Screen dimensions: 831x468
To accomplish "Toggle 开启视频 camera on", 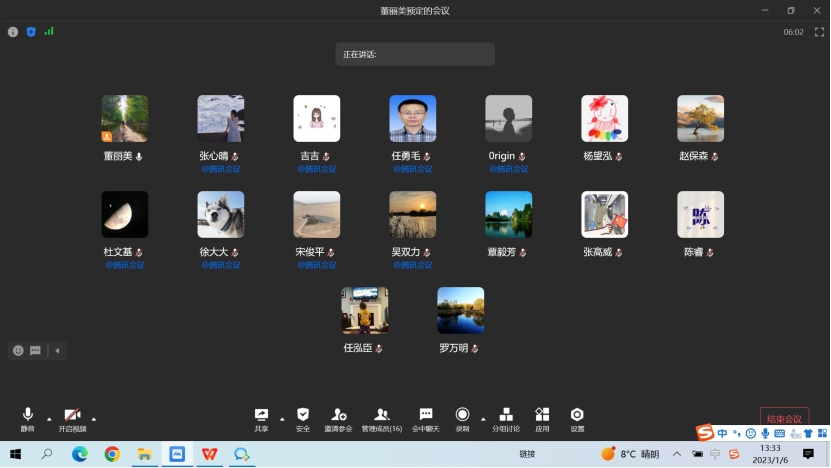I will click(72, 417).
